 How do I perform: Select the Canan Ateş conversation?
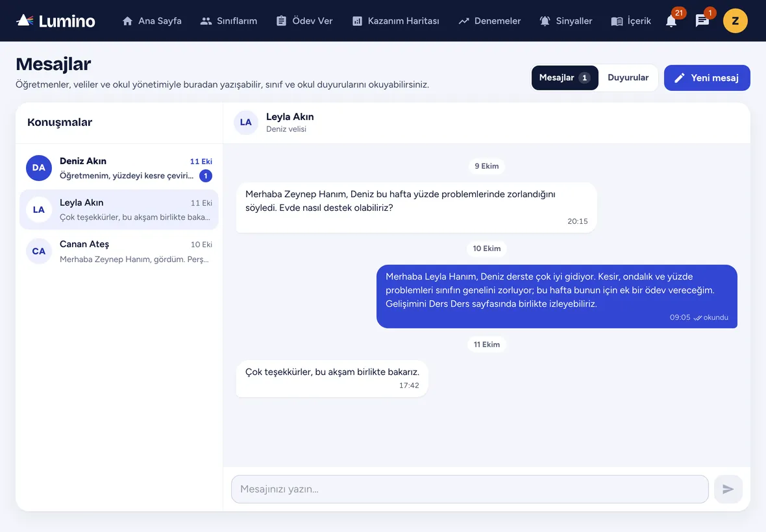click(119, 251)
